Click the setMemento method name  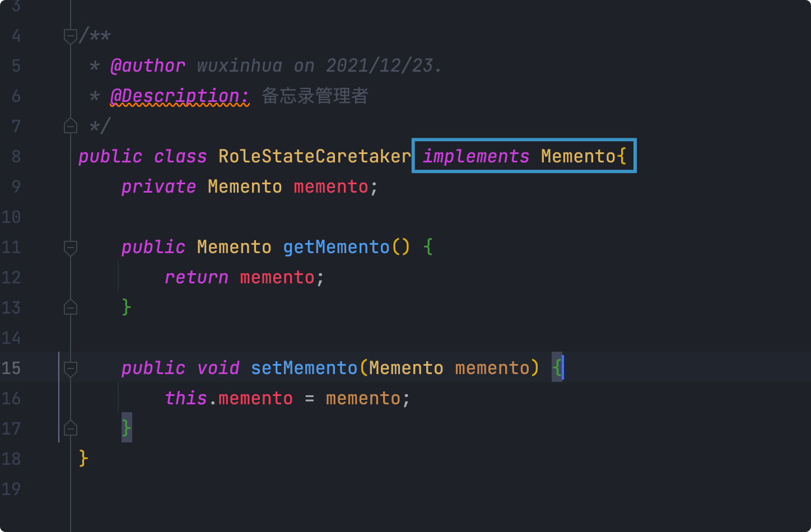tap(304, 368)
